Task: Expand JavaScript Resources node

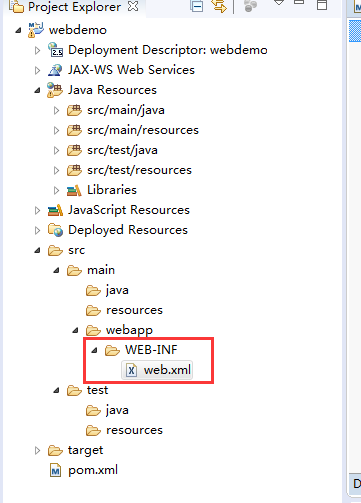Action: click(x=37, y=210)
